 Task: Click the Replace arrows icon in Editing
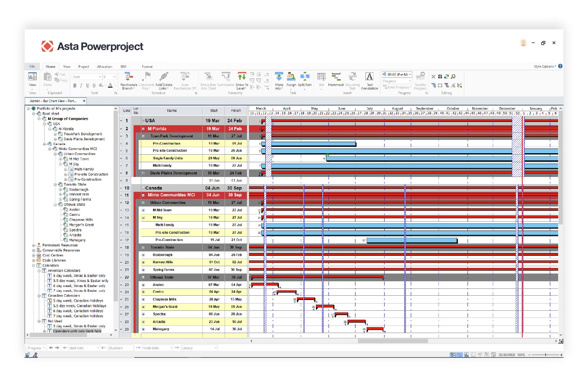click(447, 77)
